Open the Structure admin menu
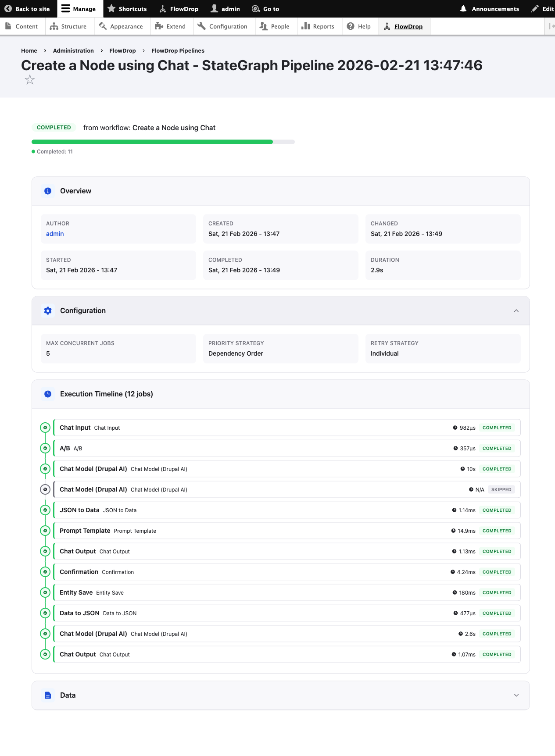 pyautogui.click(x=68, y=26)
